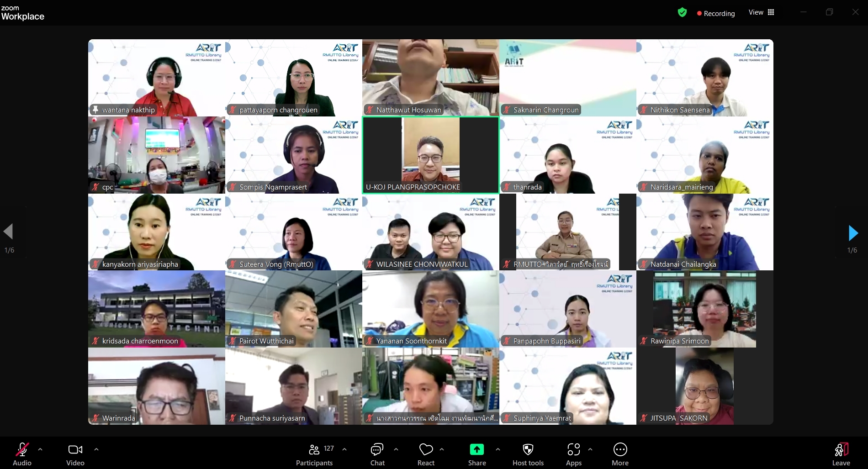Screen dimensions: 868x469
Task: Expand the Chat options caret
Action: tap(396, 449)
